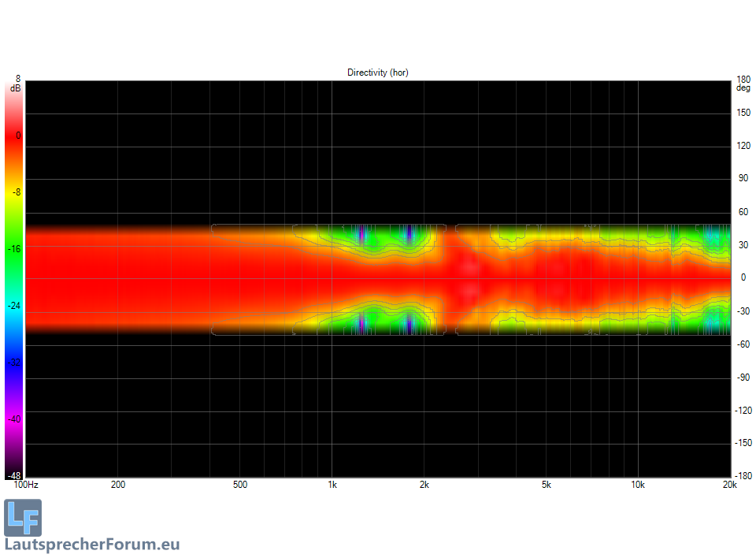The height and width of the screenshot is (558, 756).
Task: Select the 1k frequency axis label
Action: click(332, 485)
